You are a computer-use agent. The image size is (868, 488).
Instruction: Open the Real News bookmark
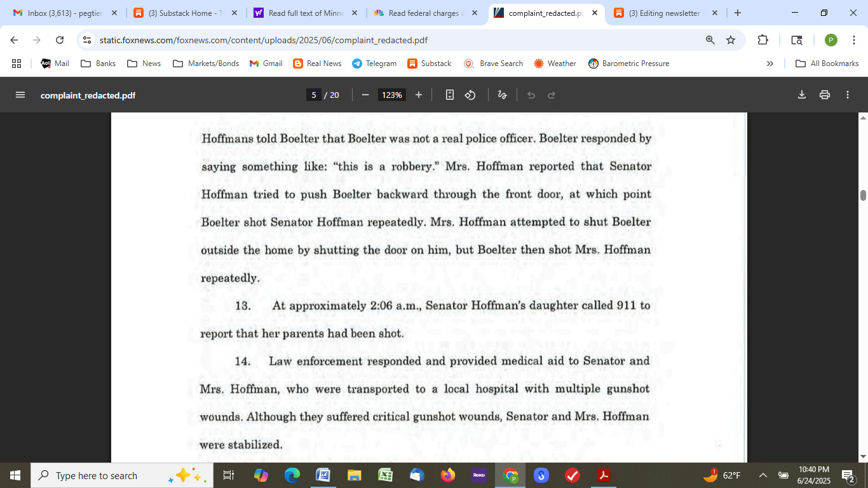[317, 64]
